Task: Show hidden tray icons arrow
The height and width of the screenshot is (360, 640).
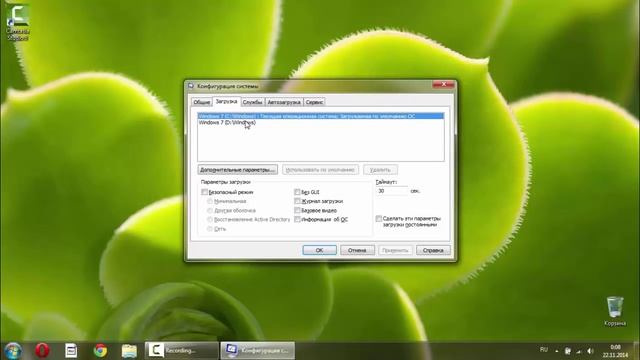Action: 556,351
